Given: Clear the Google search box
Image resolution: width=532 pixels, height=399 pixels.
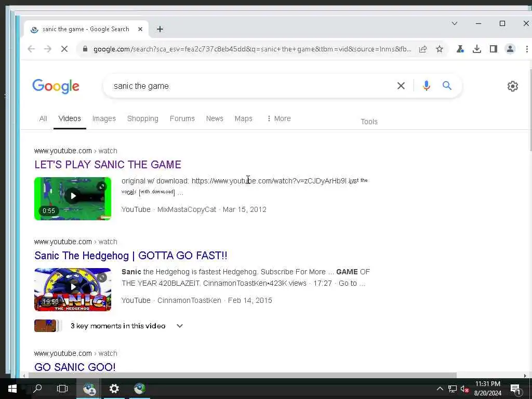Looking at the screenshot, I should coord(401,86).
